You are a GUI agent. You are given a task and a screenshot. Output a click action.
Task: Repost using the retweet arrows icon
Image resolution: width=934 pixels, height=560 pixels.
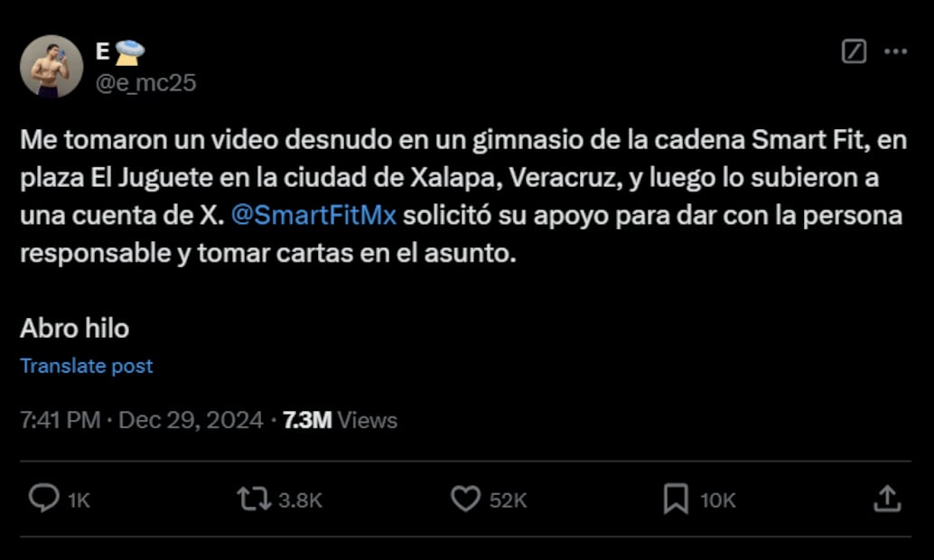tap(255, 499)
